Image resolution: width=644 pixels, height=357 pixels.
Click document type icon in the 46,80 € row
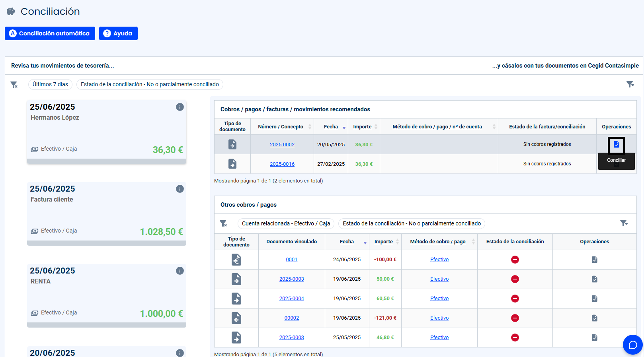point(236,338)
